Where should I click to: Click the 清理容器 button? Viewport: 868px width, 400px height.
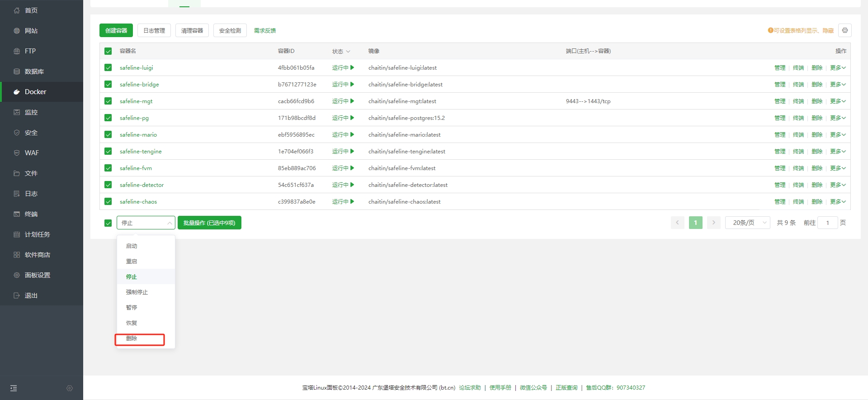point(192,30)
